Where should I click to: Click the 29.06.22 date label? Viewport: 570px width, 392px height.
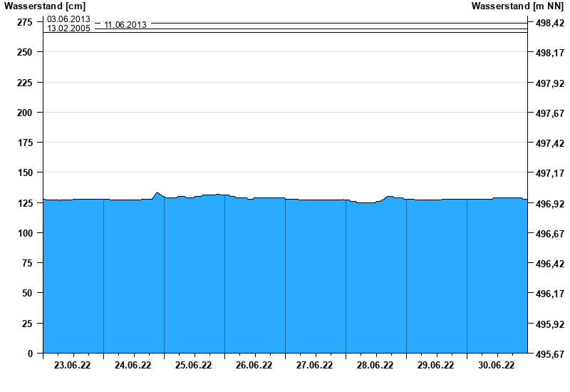(436, 366)
